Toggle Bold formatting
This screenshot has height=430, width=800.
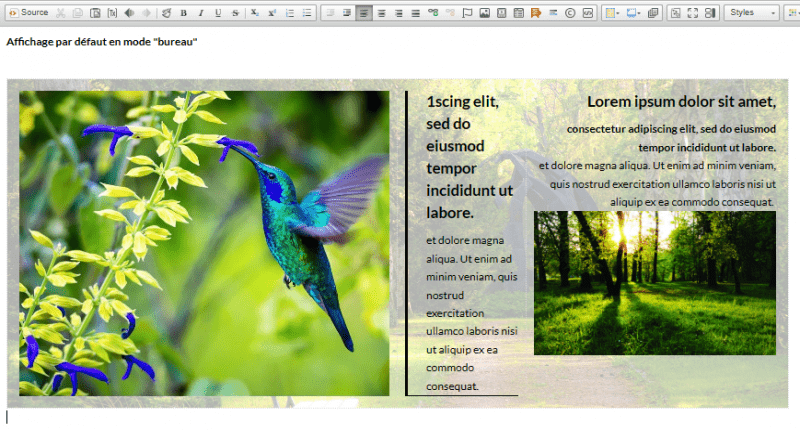point(183,12)
